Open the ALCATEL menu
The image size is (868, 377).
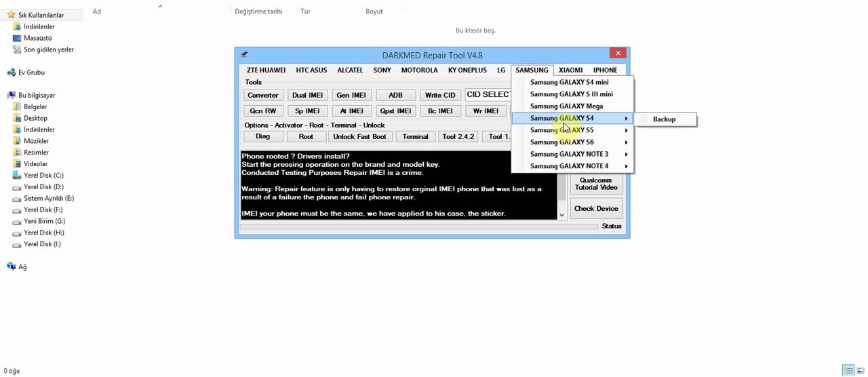click(350, 70)
